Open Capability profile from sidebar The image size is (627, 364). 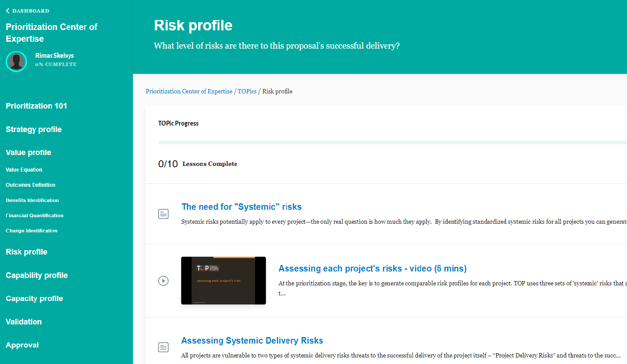coord(36,275)
